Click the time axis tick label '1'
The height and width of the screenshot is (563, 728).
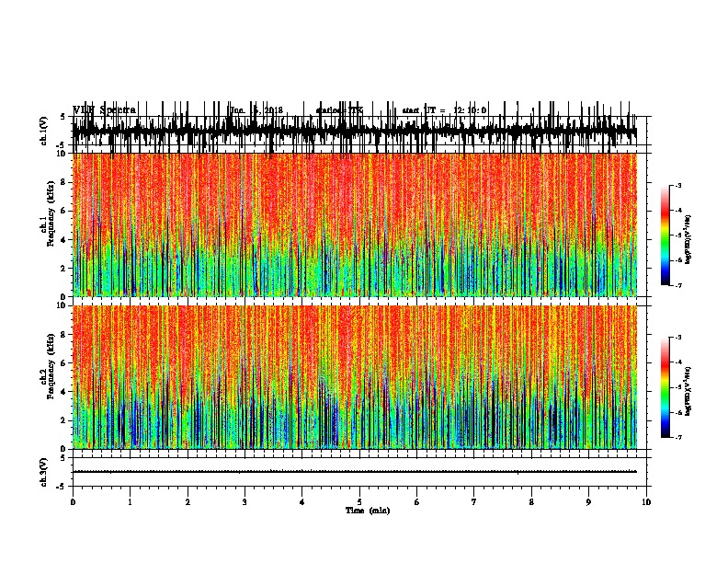130,502
